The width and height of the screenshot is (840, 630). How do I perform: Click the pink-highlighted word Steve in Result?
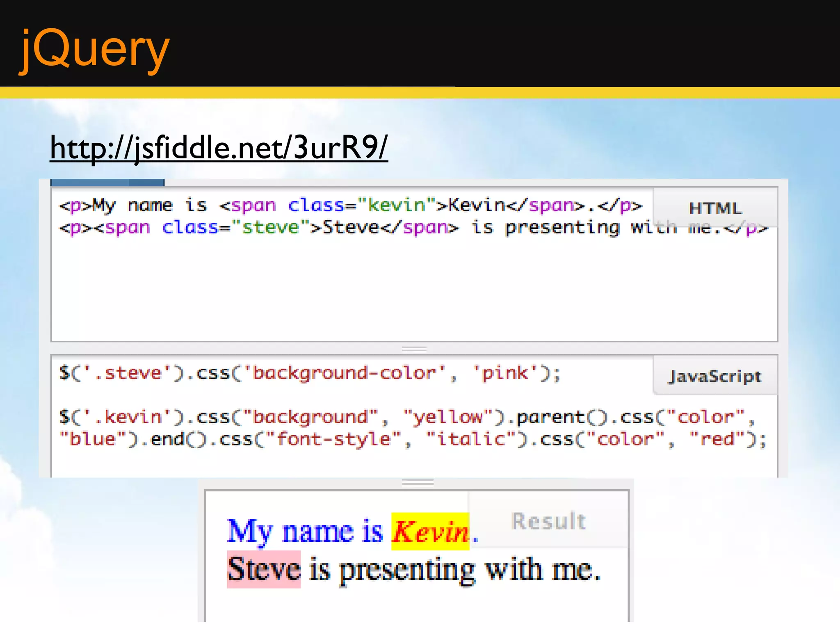(264, 569)
